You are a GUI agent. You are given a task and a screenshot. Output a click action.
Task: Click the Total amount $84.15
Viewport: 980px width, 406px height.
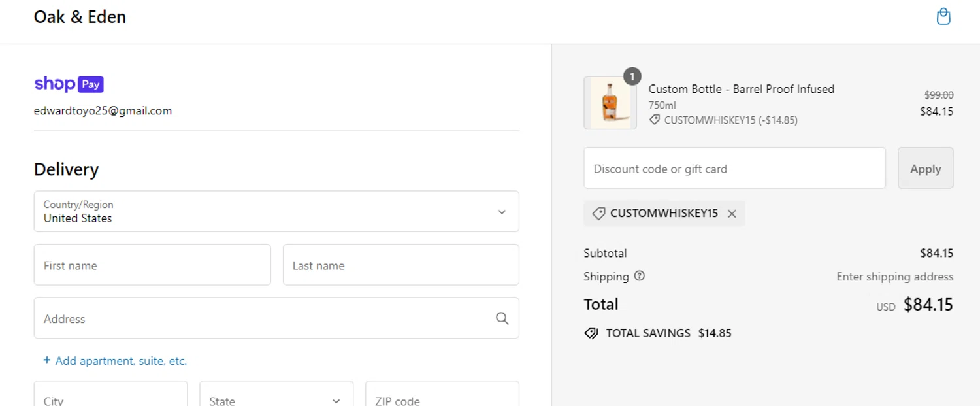[928, 305]
